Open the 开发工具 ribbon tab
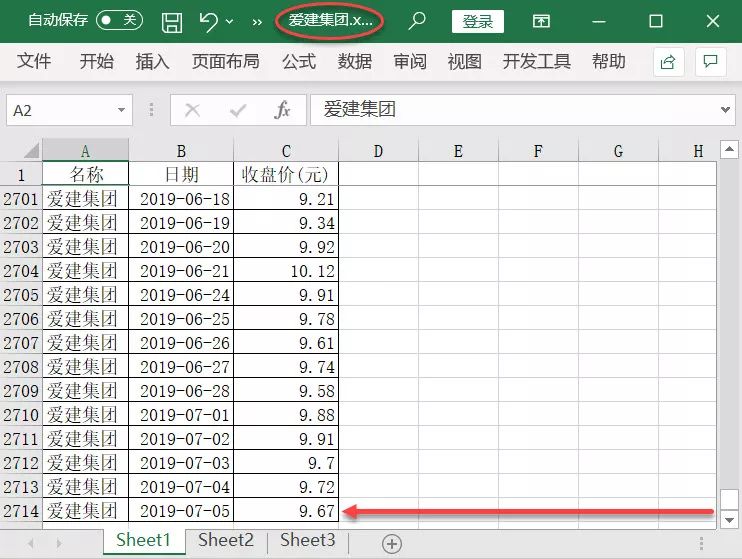 [537, 62]
